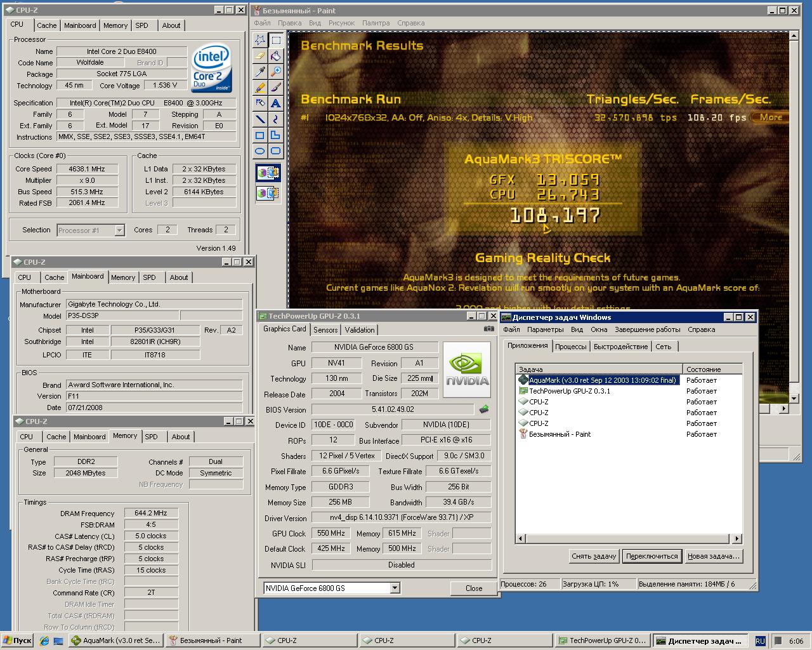Click Снять задачу button in Task Manager
The image size is (812, 650).
click(x=594, y=556)
